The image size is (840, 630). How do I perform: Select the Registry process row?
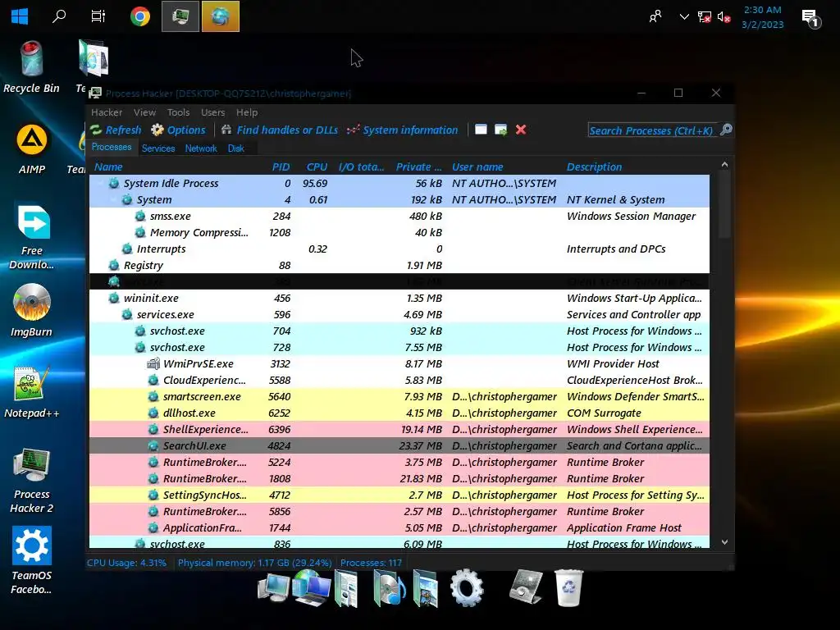pos(399,265)
